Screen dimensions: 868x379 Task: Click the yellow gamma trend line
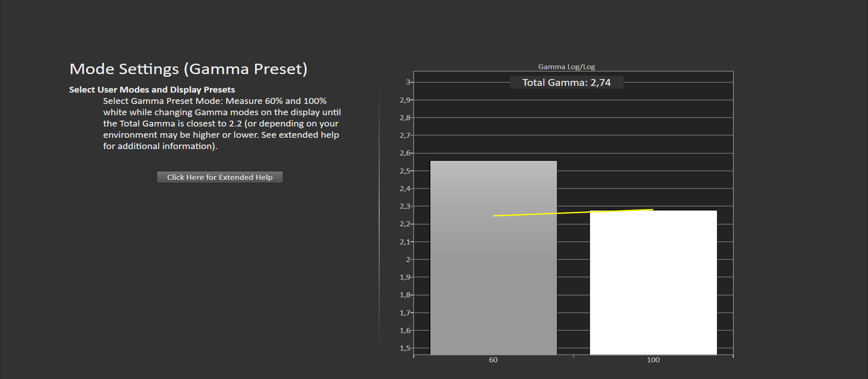point(573,213)
